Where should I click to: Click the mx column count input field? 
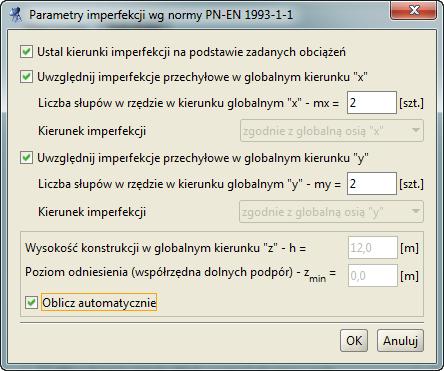coord(372,103)
